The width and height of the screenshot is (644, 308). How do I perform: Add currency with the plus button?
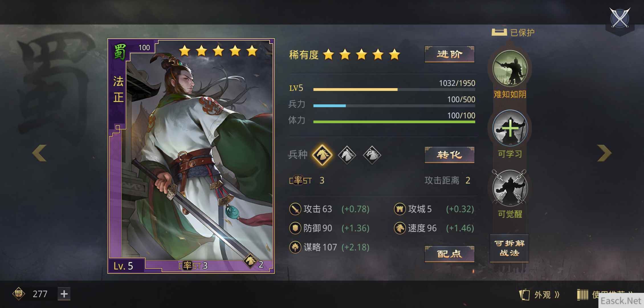coord(64,294)
